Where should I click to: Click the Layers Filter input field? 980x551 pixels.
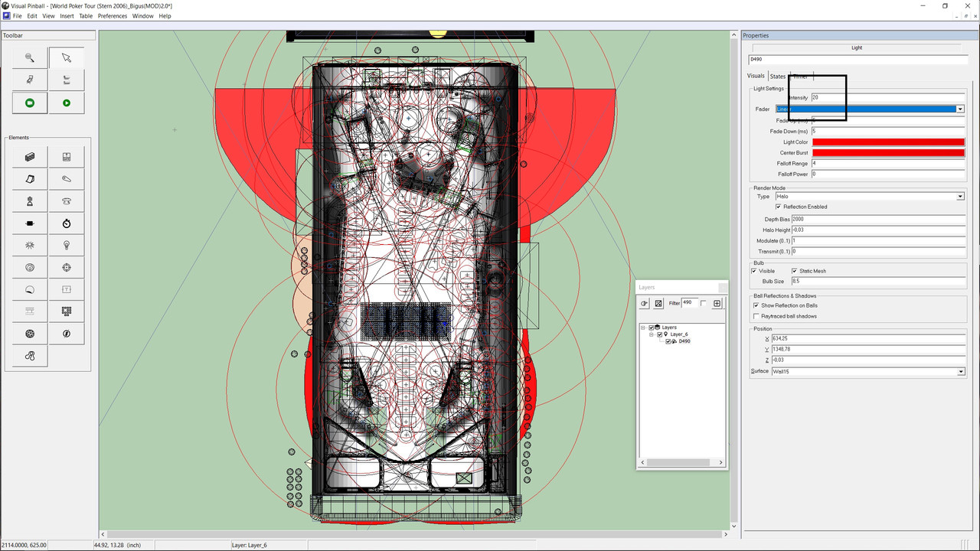689,303
